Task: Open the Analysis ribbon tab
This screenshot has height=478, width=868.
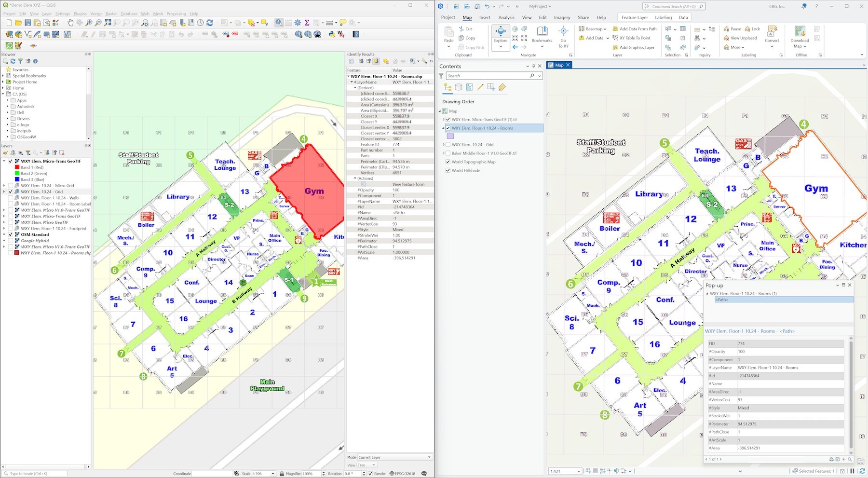Action: point(506,17)
